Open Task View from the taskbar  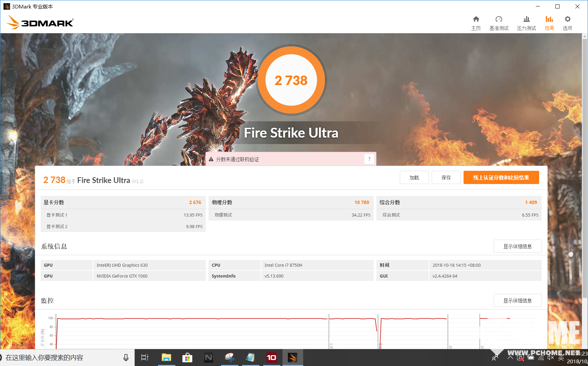(145, 358)
